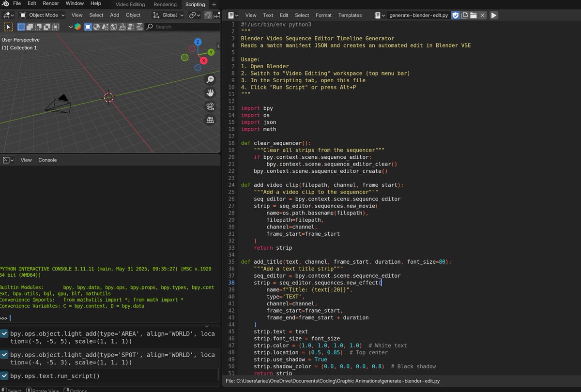The image size is (581, 392).
Task: Open the text editor Templates menu
Action: click(x=350, y=15)
